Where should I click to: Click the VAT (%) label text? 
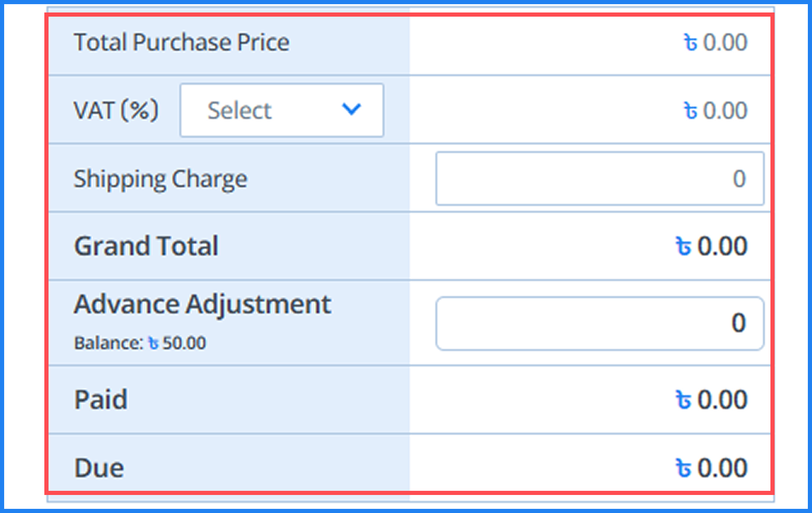[116, 110]
